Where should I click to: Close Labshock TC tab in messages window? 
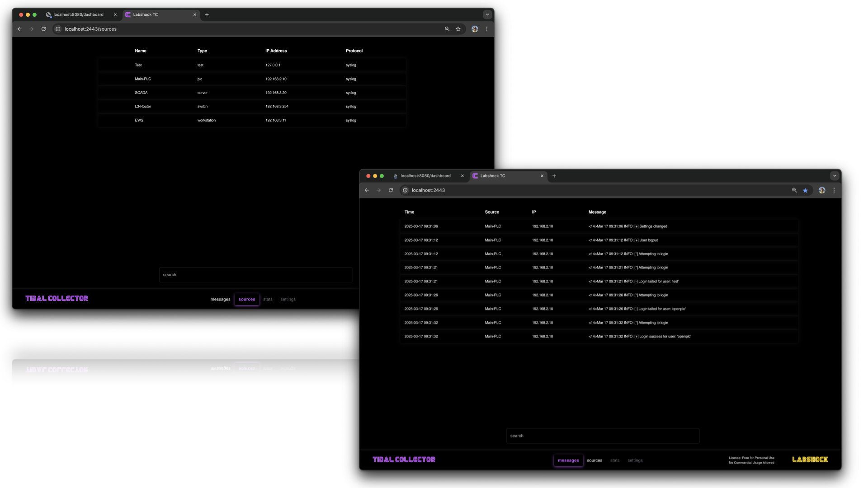pos(542,176)
